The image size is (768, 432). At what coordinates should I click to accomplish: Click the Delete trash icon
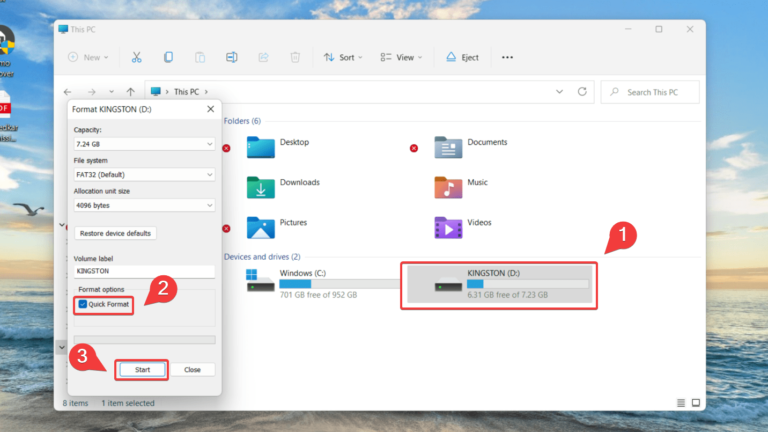pos(295,57)
